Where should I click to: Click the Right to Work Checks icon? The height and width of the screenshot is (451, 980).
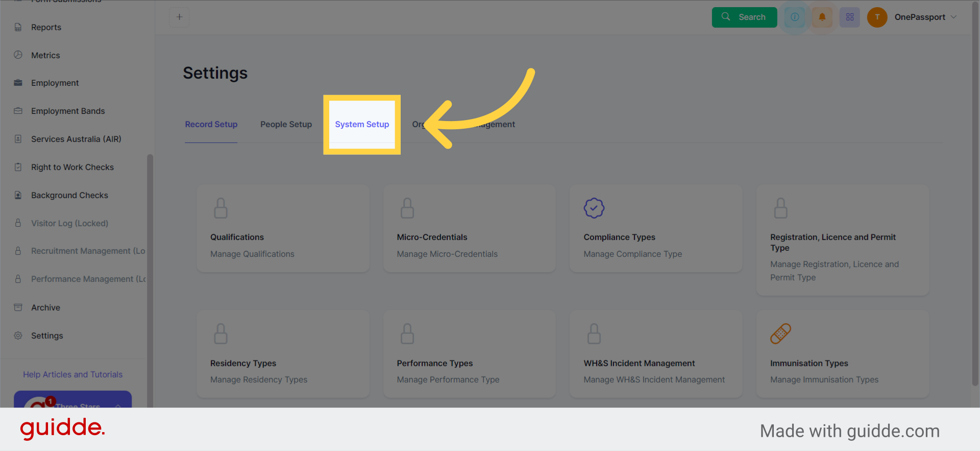tap(18, 167)
